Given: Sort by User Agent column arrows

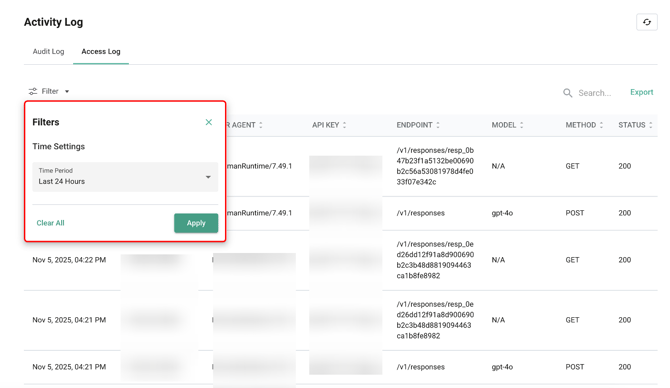Looking at the screenshot, I should [261, 125].
